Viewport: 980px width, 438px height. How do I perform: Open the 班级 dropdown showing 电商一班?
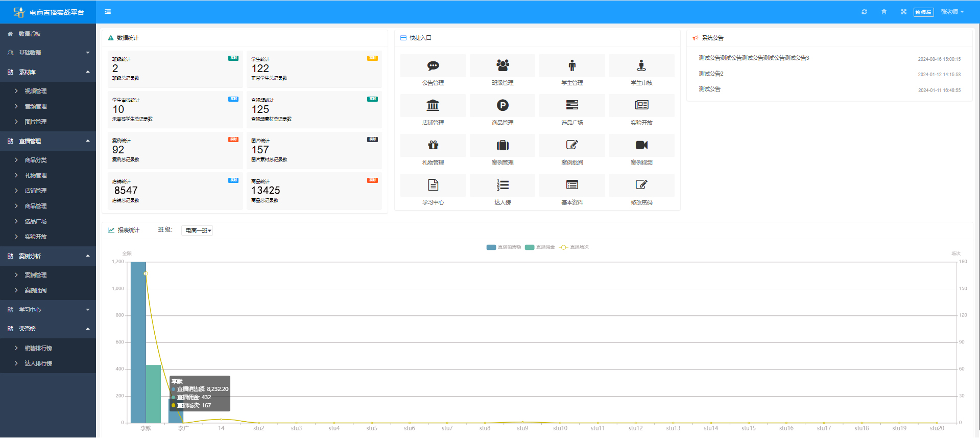[197, 230]
